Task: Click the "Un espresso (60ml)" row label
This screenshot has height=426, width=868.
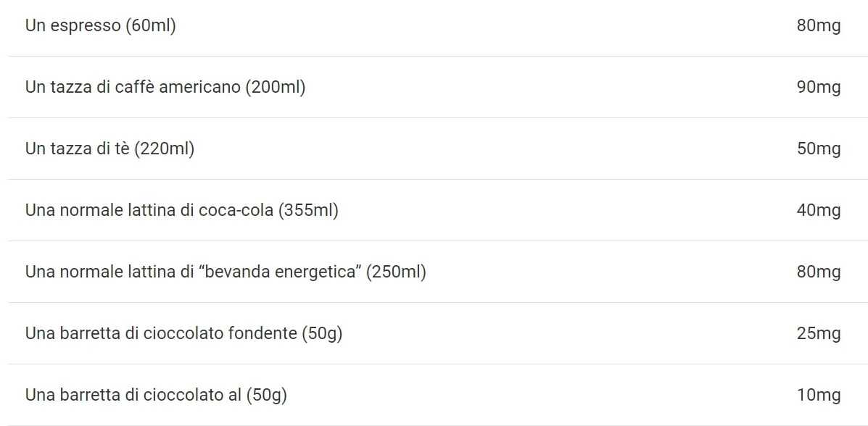Action: tap(100, 26)
